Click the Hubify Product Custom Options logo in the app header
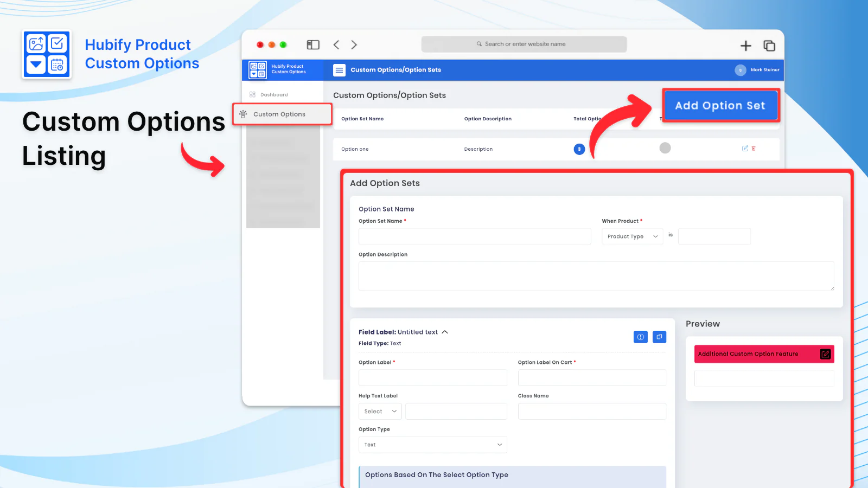868x488 pixels. [258, 70]
